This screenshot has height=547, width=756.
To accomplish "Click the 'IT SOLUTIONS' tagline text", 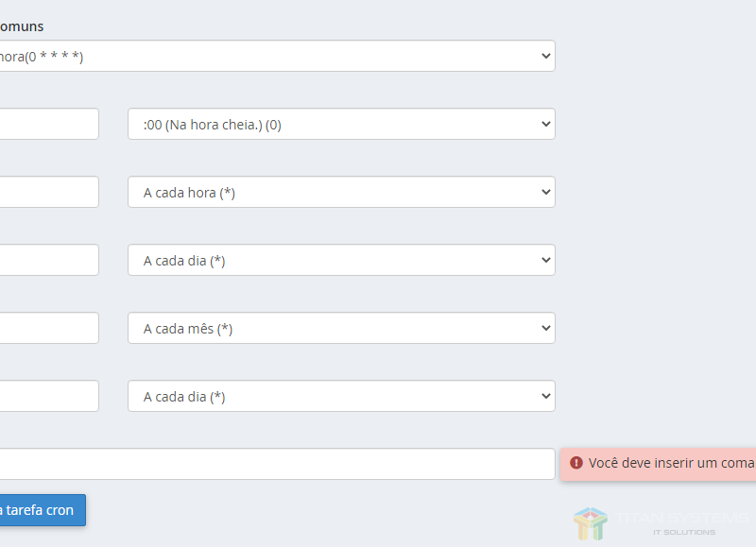I will (684, 533).
